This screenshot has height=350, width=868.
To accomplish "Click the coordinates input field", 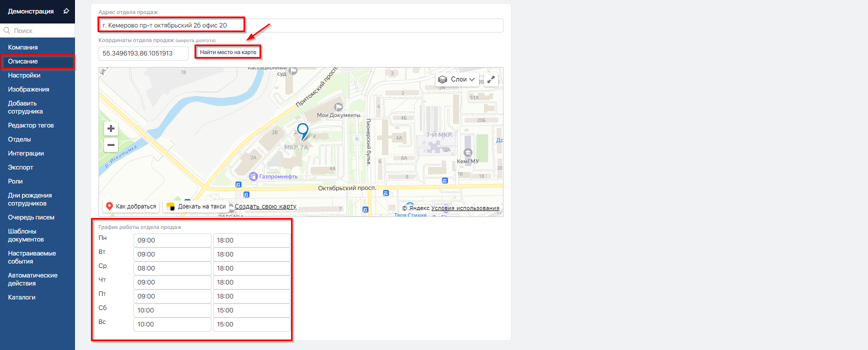I will coord(143,53).
